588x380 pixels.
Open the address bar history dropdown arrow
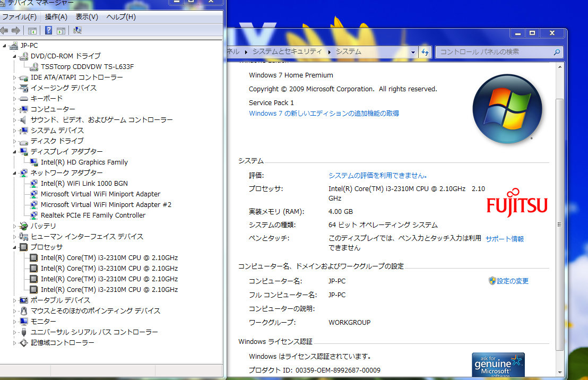[x=413, y=52]
